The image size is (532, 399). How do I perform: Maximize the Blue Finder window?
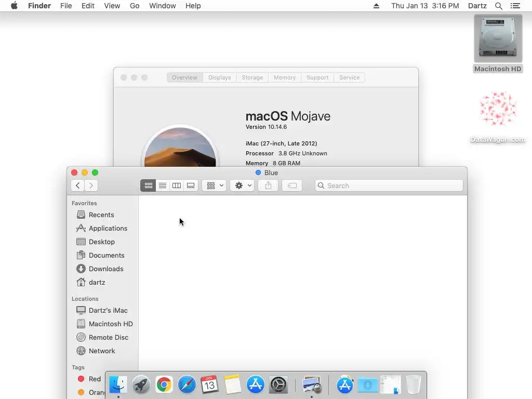pyautogui.click(x=96, y=172)
